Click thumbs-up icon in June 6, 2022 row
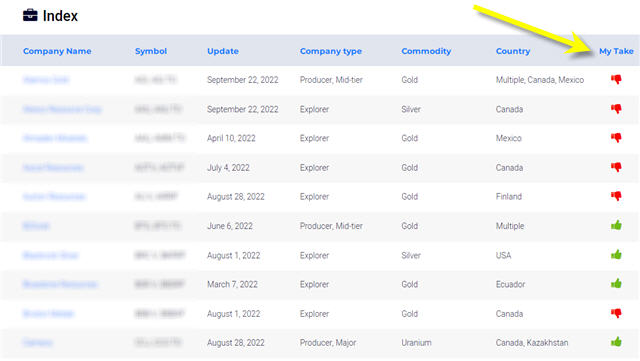The image size is (640, 361). (x=616, y=225)
